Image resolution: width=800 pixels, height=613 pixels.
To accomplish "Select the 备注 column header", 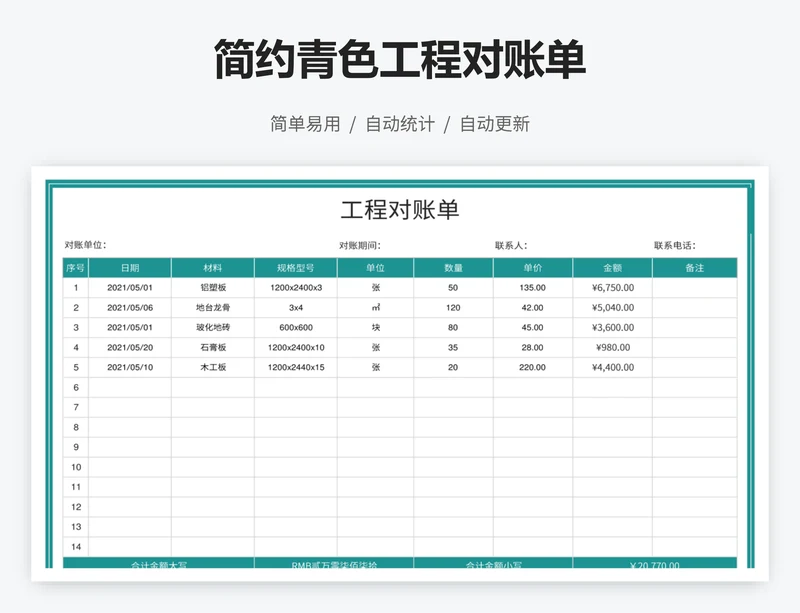I will 695,268.
